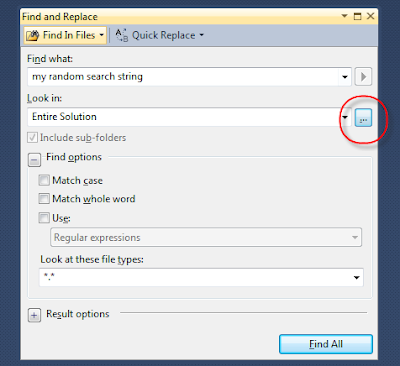Image resolution: width=400 pixels, height=366 pixels.
Task: Close the Find and Replace window
Action: [x=370, y=16]
